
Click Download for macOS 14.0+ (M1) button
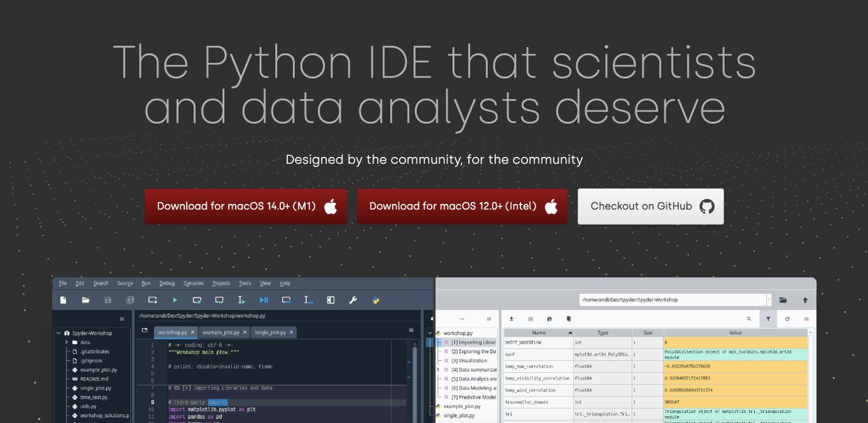pyautogui.click(x=245, y=206)
